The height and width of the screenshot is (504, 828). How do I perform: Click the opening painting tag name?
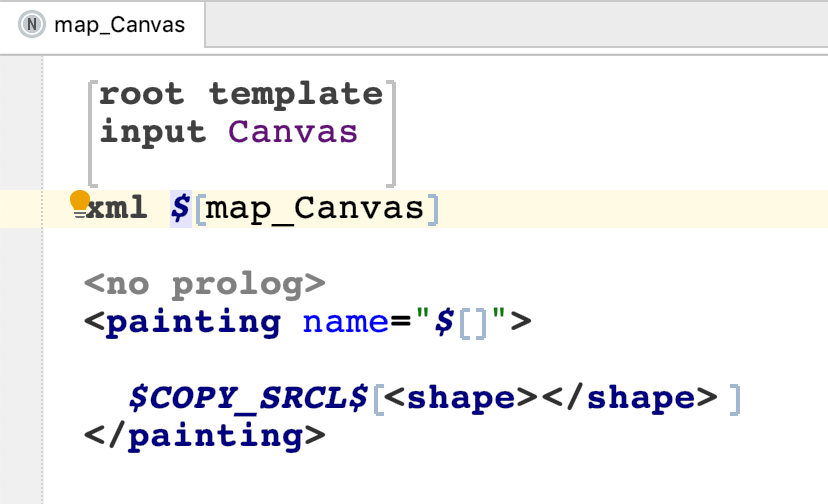193,322
